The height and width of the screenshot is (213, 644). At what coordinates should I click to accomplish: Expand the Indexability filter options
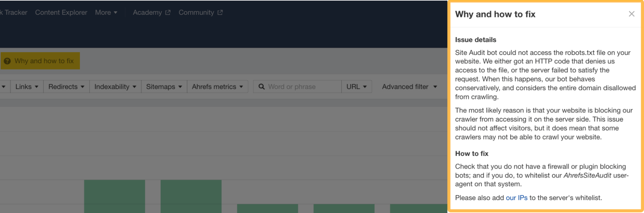115,86
